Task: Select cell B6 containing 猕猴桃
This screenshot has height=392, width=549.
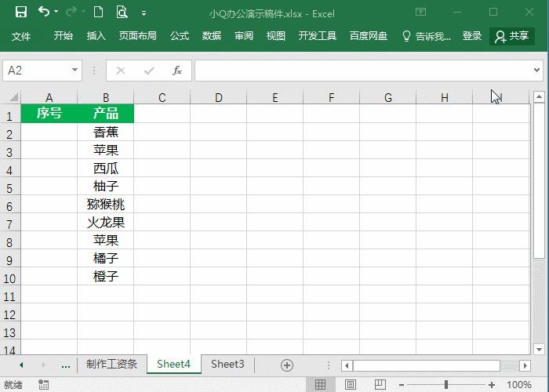Action: (x=106, y=205)
